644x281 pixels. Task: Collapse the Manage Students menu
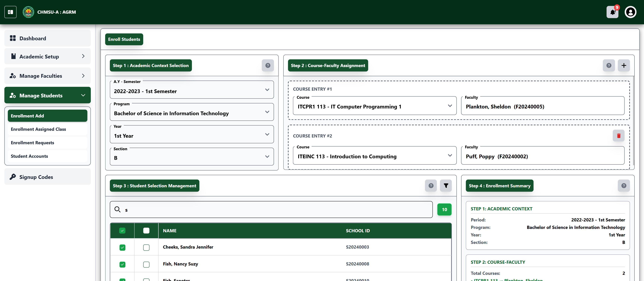click(48, 95)
